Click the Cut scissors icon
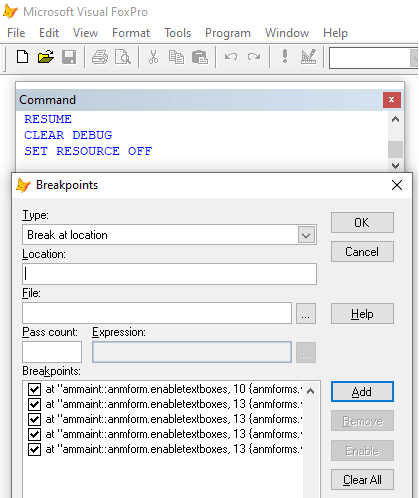 pos(153,57)
